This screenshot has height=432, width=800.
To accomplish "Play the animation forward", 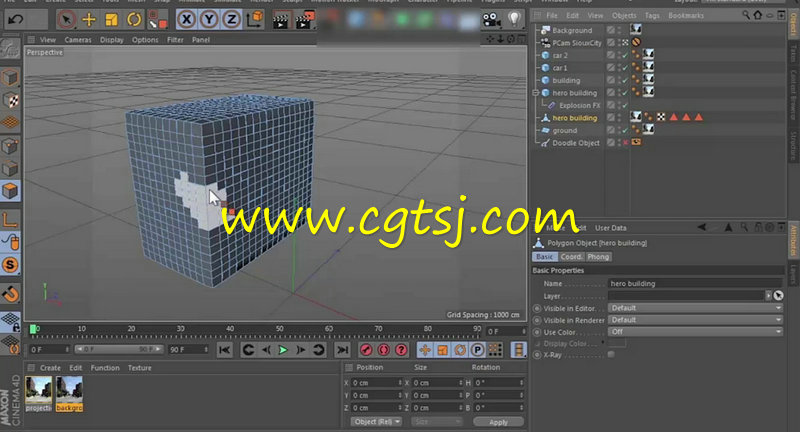I will pyautogui.click(x=283, y=350).
